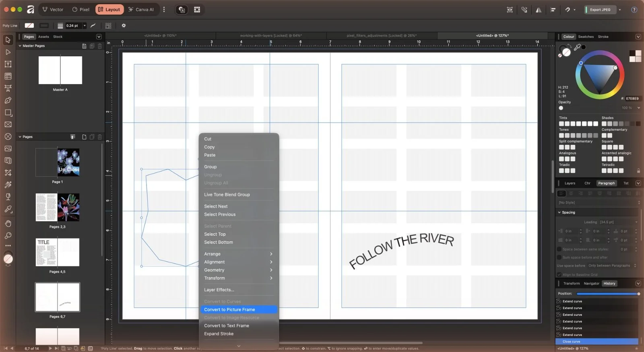Collapse the Master Pages section
This screenshot has width=644, height=352.
click(x=20, y=46)
